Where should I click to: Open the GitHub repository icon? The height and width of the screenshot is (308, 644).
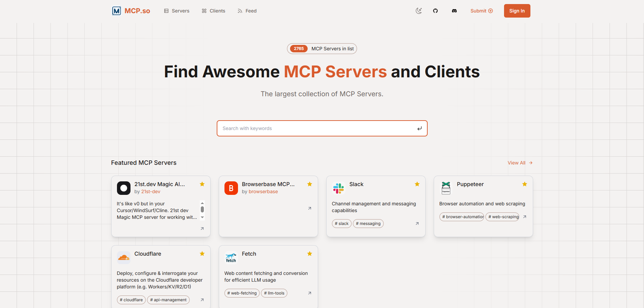pos(435,11)
